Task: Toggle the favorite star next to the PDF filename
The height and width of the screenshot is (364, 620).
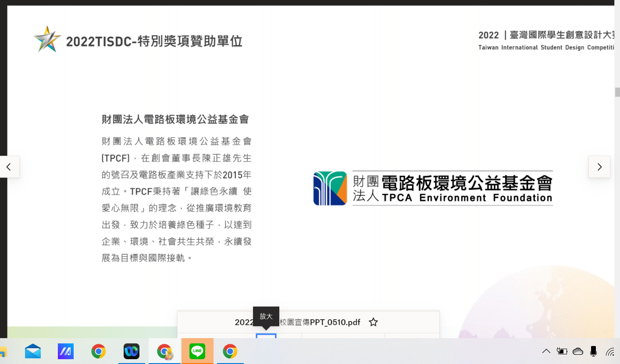Action: [x=373, y=322]
